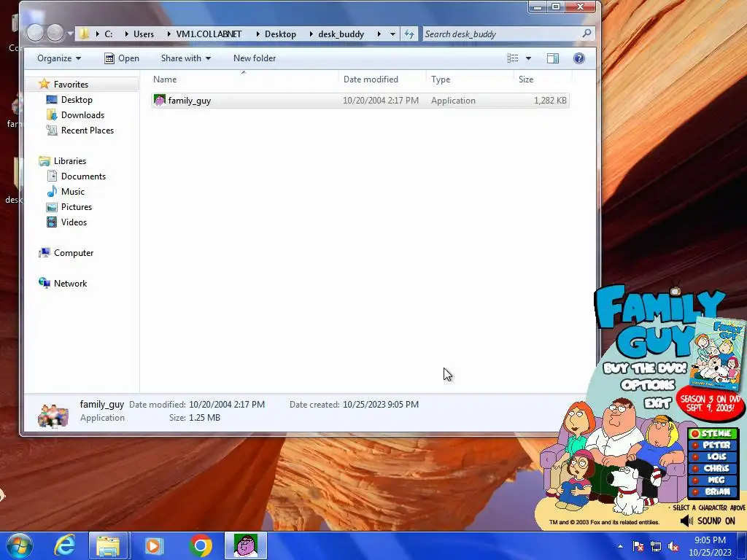Toggle SOUND ON in Family Guy widget
Viewport: 747px width, 560px height.
coord(708,521)
